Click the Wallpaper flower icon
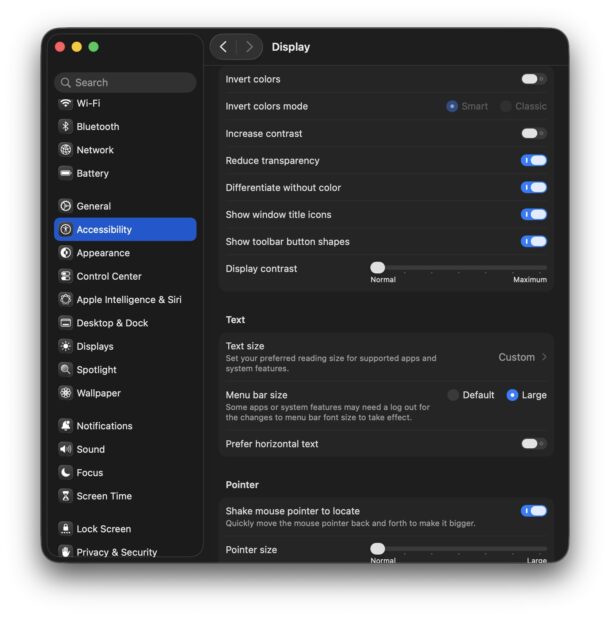Screen dimensions: 610x617 click(x=66, y=393)
